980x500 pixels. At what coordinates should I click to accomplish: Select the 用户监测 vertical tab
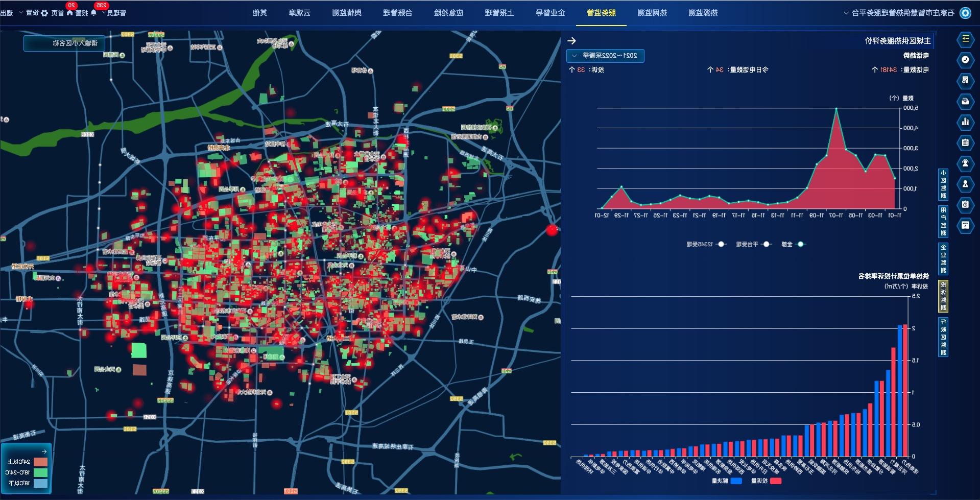943,222
